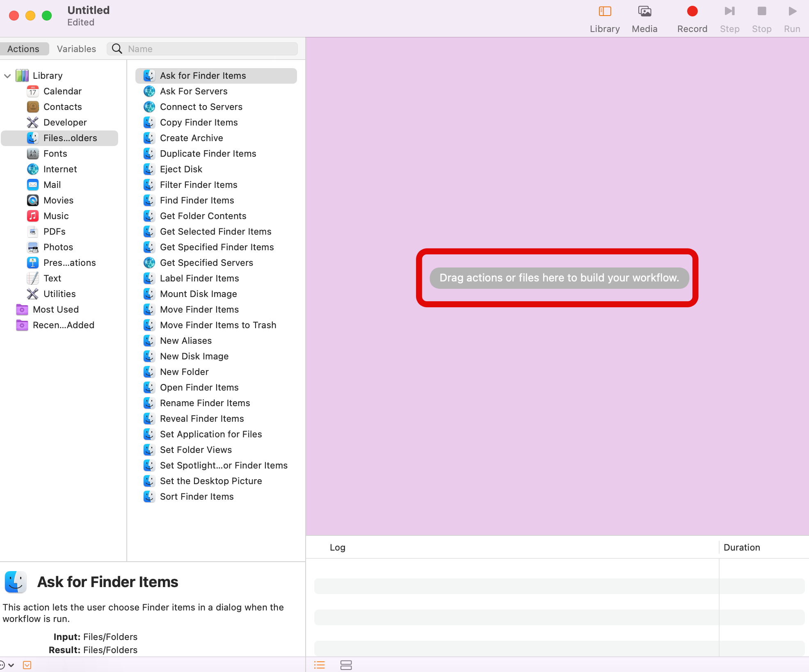The height and width of the screenshot is (672, 809).
Task: Click the Record button in toolbar
Action: tap(692, 11)
